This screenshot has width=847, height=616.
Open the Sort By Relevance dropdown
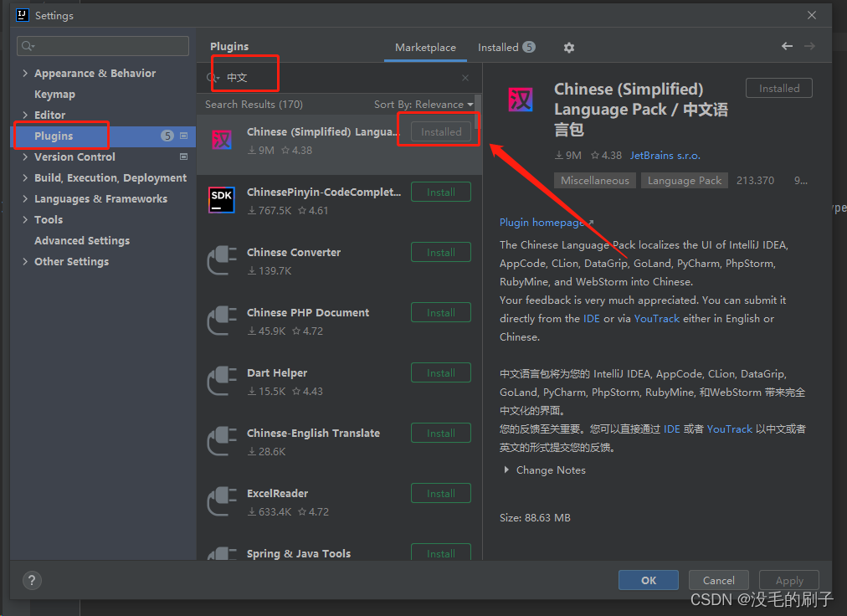tap(423, 105)
